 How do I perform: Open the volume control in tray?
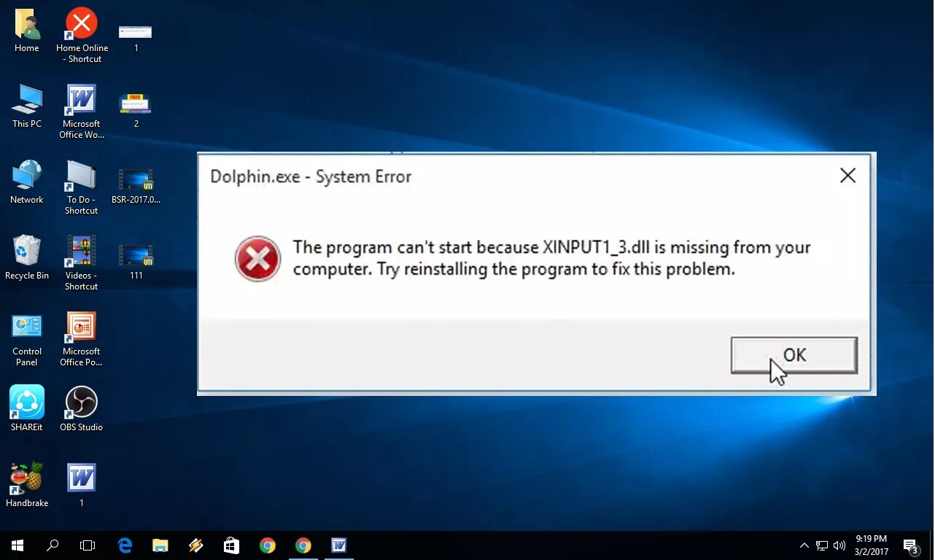point(839,545)
